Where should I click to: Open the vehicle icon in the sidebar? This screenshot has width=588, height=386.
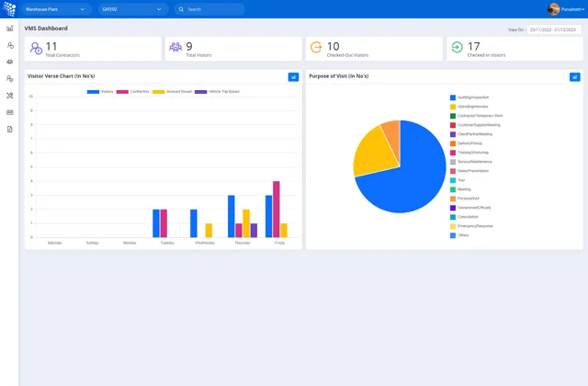point(10,62)
